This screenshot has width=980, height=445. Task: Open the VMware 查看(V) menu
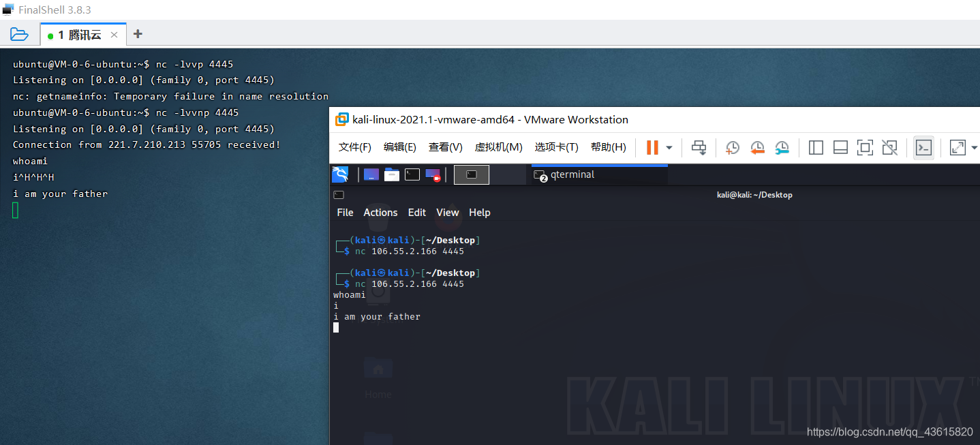coord(446,147)
